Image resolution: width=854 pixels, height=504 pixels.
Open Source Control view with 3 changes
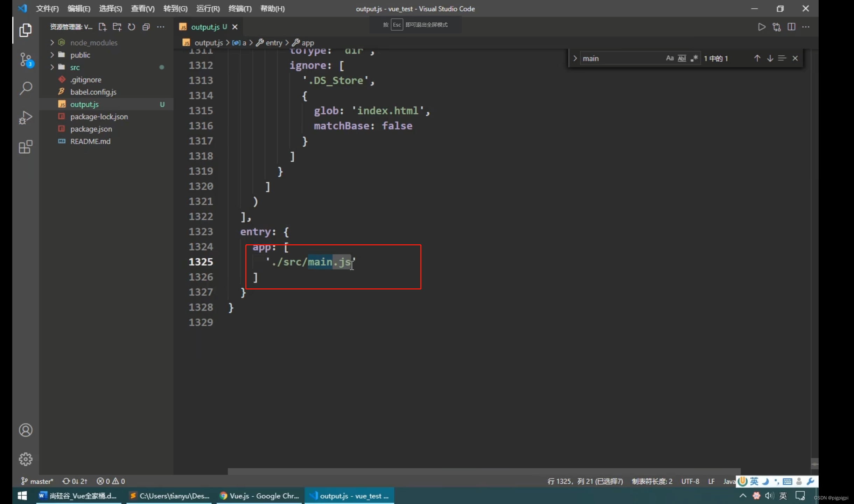click(x=26, y=60)
